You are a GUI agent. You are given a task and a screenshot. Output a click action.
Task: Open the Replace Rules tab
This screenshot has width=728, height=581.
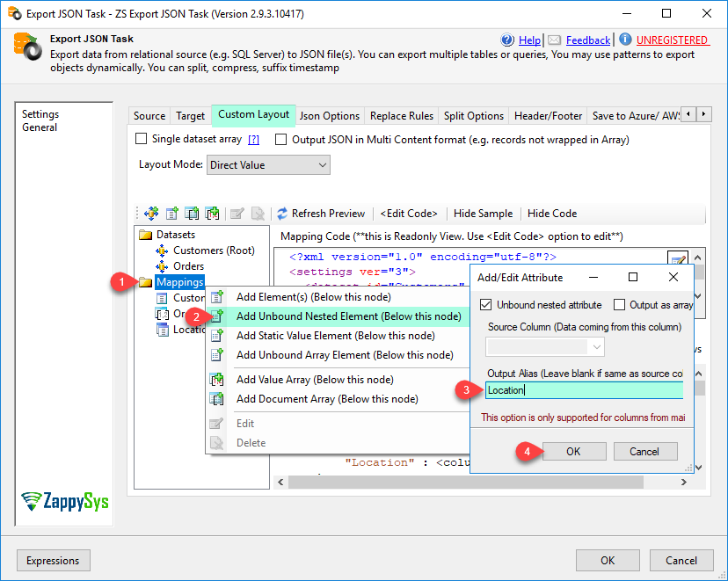pos(402,115)
